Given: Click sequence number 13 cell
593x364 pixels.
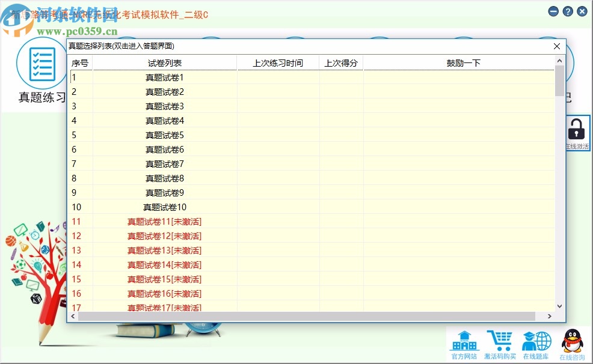Looking at the screenshot, I should pyautogui.click(x=81, y=250).
